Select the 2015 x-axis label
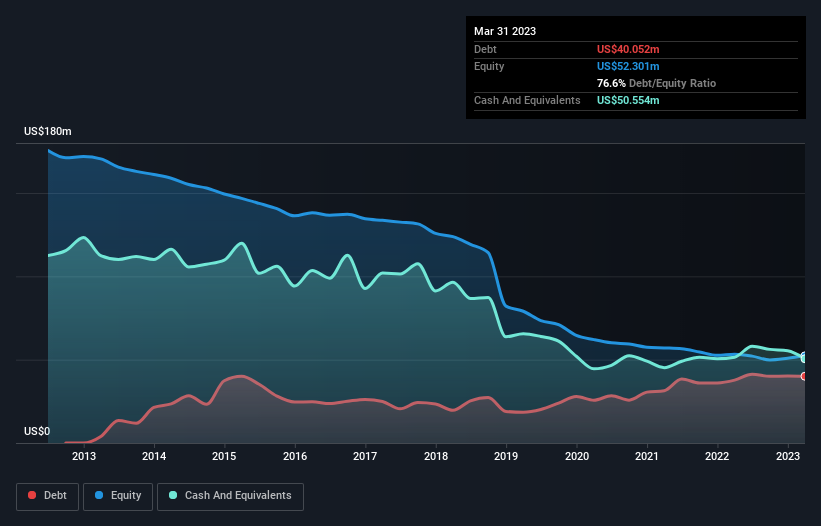This screenshot has height=526, width=821. click(224, 456)
